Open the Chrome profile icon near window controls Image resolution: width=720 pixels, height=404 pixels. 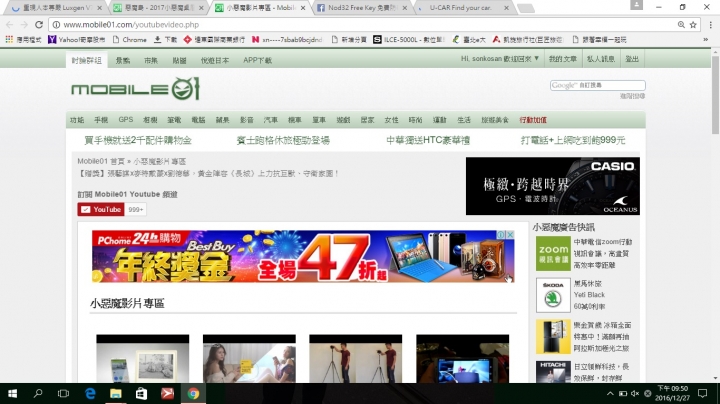(636, 5)
